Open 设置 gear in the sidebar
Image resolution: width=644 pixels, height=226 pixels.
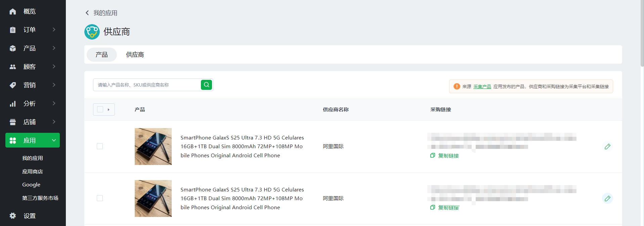coord(13,216)
